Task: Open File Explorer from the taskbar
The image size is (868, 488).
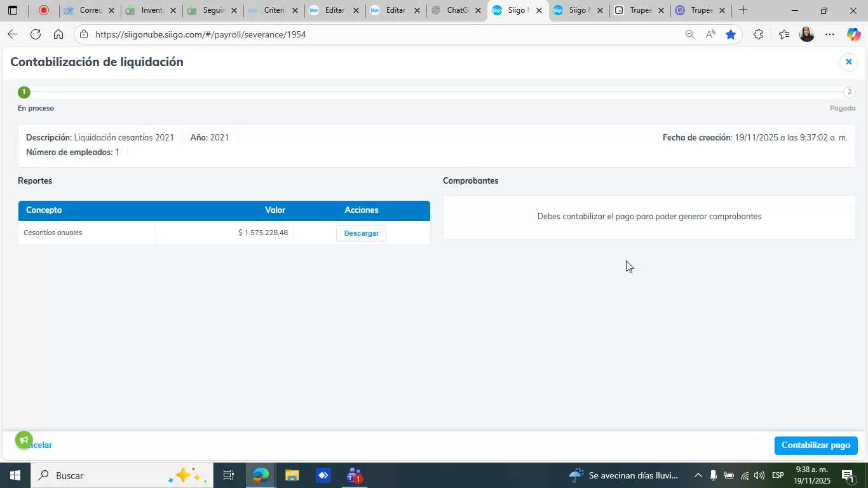Action: point(292,475)
